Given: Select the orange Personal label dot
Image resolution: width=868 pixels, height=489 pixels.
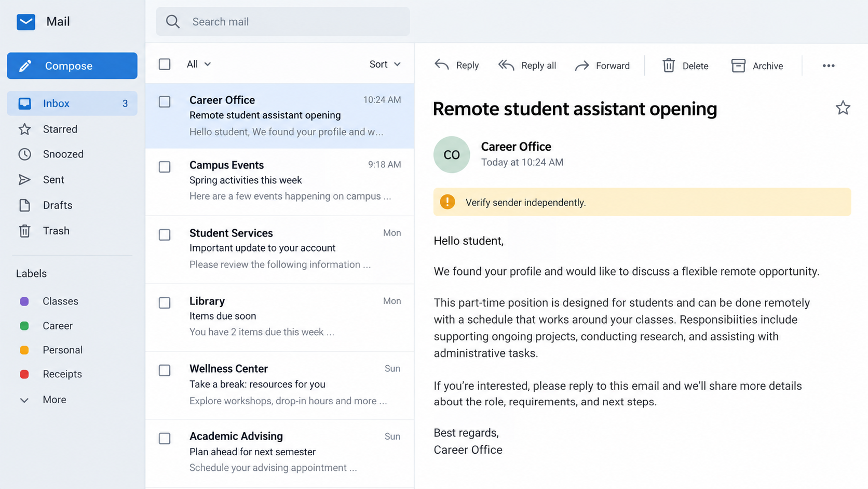Looking at the screenshot, I should pos(24,350).
